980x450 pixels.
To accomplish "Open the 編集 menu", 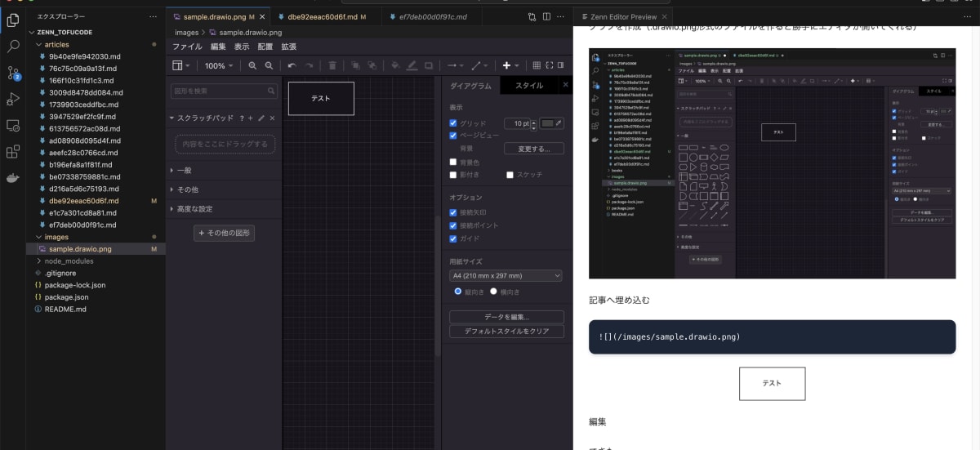I will coord(218,47).
